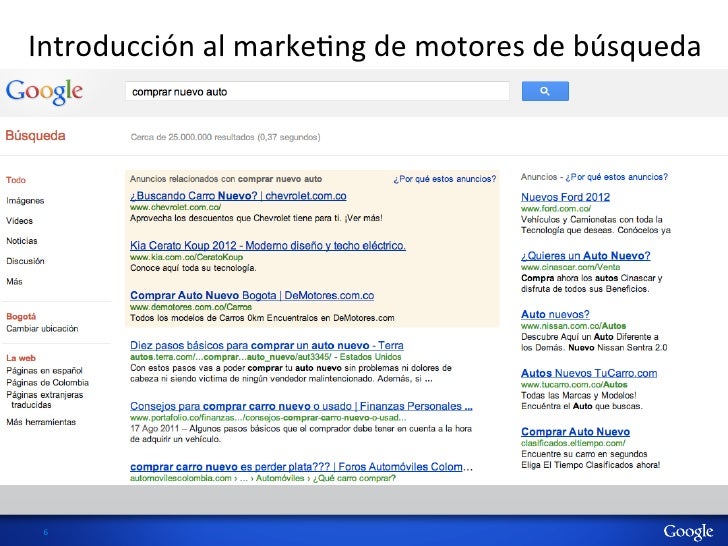Click "¿Por qué estos anuncios?" in right column
Image resolution: width=728 pixels, height=546 pixels.
click(617, 177)
